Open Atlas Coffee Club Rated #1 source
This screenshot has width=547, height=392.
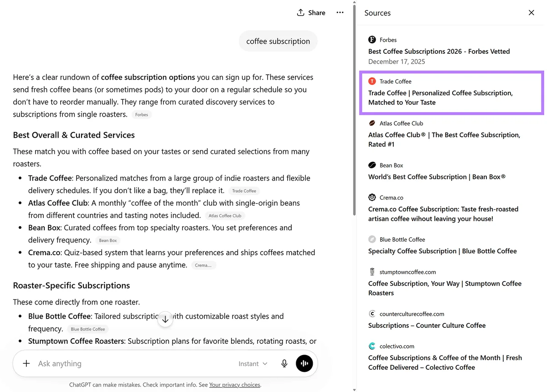444,139
